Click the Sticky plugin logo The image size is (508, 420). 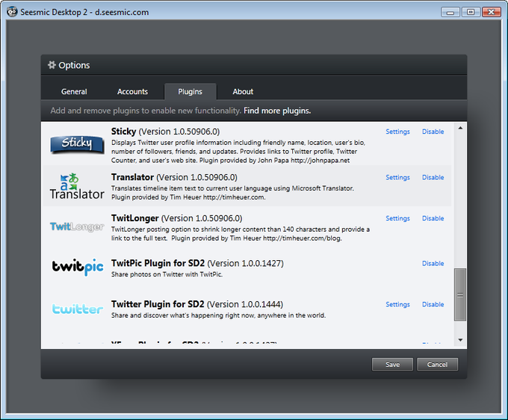click(x=77, y=144)
